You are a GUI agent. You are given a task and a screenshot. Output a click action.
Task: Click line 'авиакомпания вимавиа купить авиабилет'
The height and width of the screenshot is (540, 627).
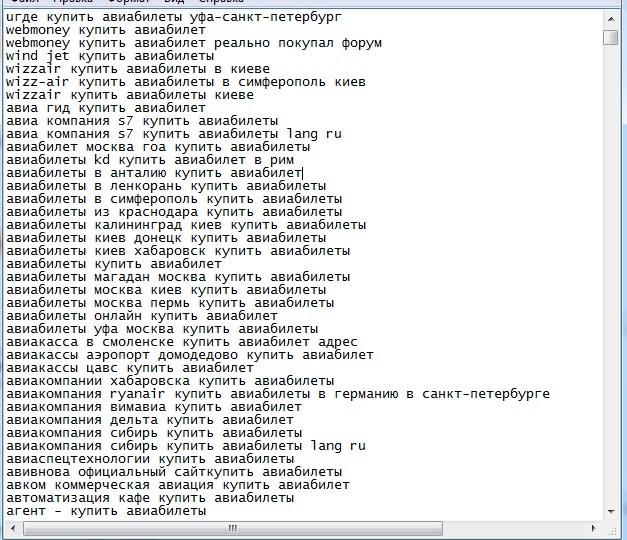tap(154, 407)
